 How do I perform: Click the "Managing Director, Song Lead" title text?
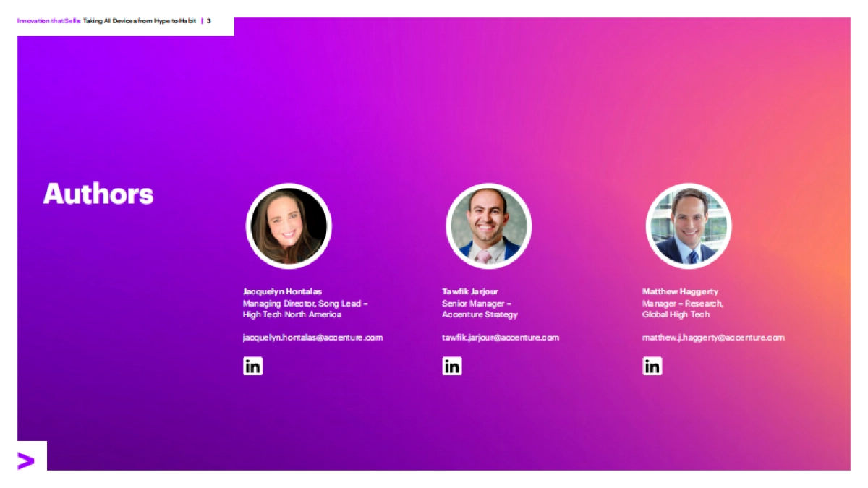[305, 304]
